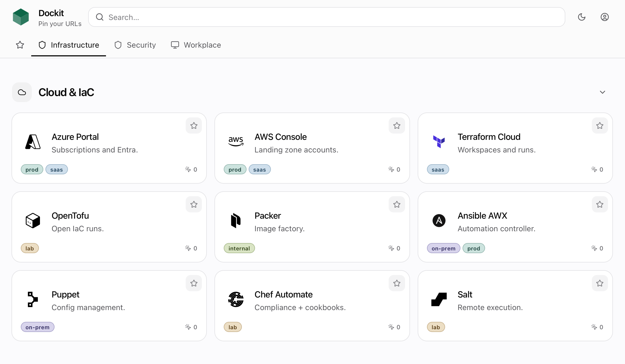Image resolution: width=625 pixels, height=364 pixels.
Task: Favorite the Packer card star
Action: pos(397,204)
